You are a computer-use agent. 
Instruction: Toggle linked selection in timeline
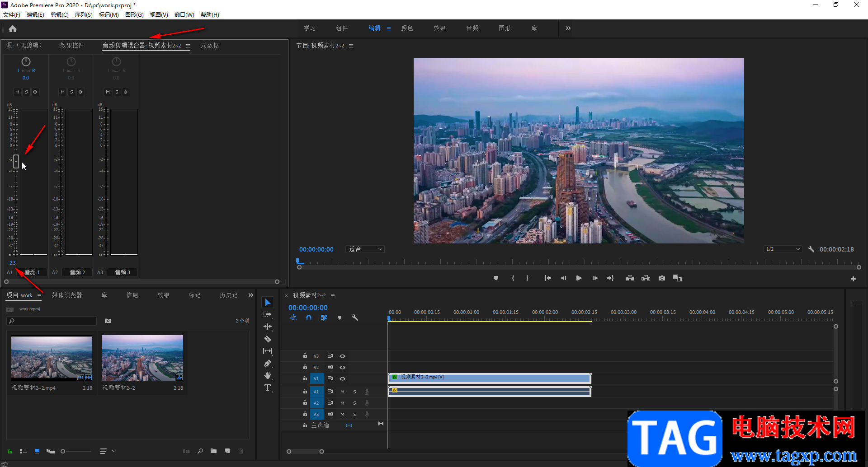(x=324, y=318)
